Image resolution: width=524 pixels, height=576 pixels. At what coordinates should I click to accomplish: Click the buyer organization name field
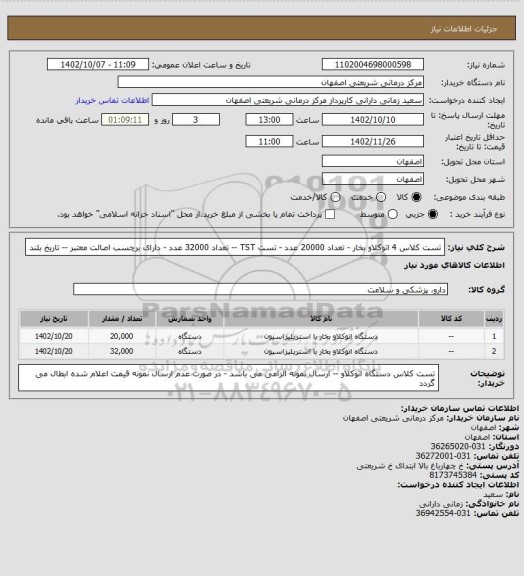tap(270, 82)
